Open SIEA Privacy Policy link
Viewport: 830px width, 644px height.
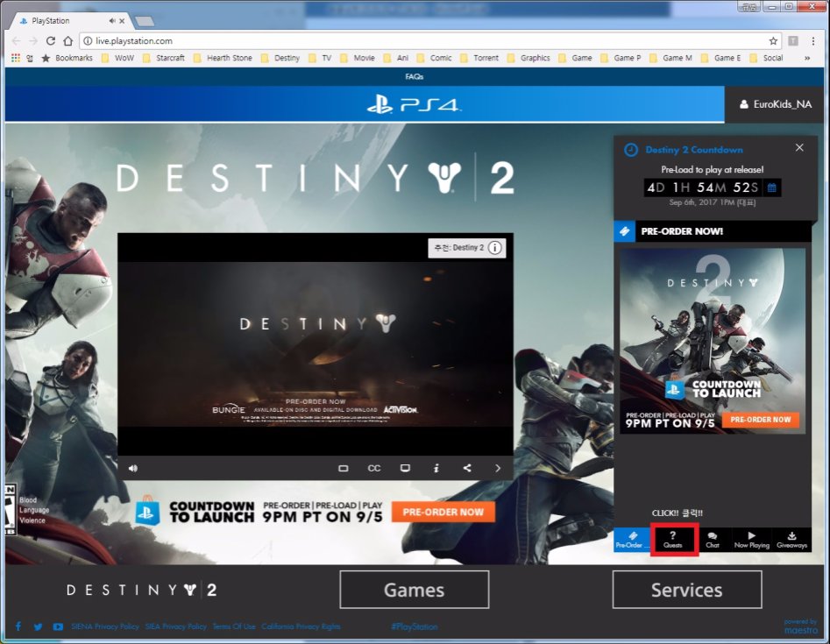(176, 626)
